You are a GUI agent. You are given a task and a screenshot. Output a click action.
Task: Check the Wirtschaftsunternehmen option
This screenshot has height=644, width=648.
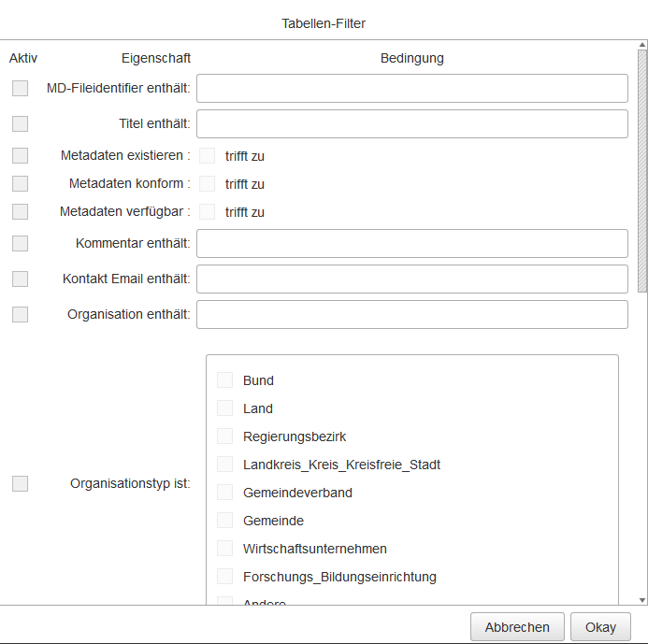point(225,549)
